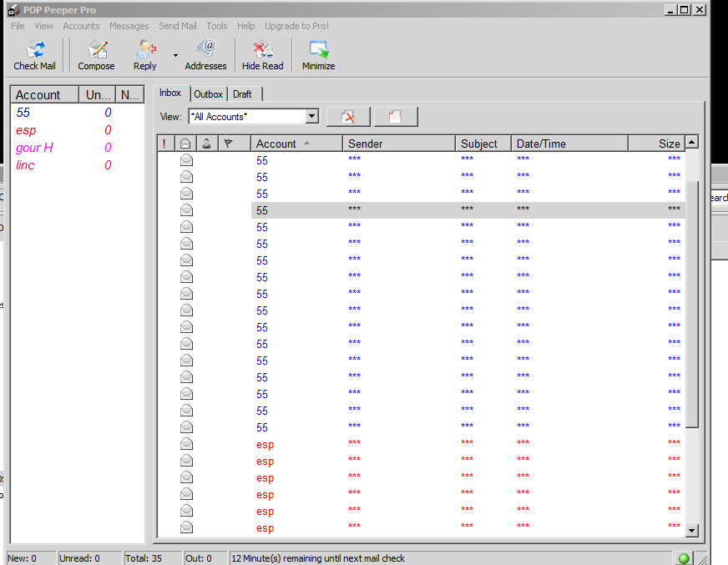
Task: Sort by the attachment column header icon
Action: (x=207, y=144)
